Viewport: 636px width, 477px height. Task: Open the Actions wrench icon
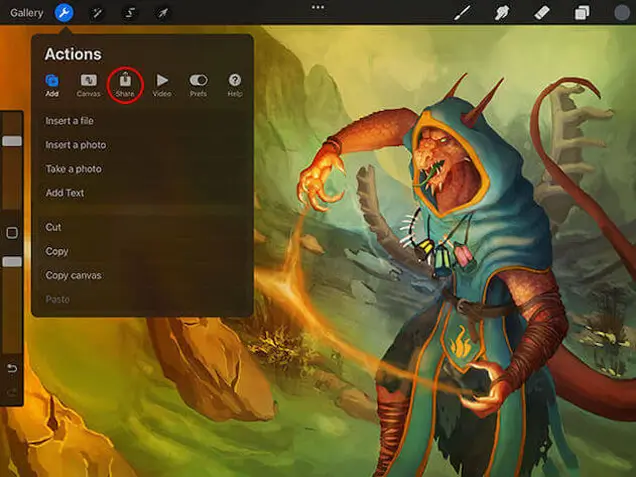pos(63,13)
